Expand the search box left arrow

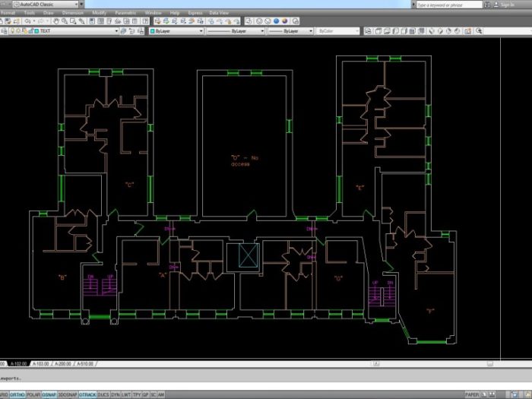click(413, 5)
